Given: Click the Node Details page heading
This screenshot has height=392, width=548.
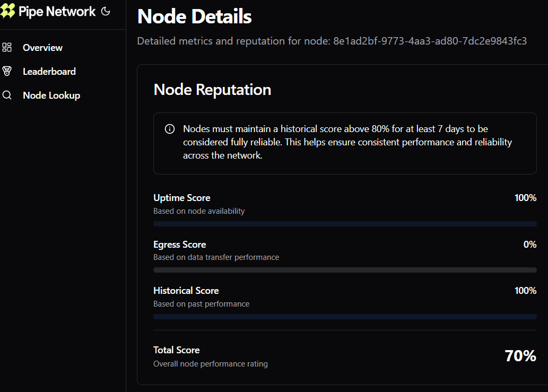Looking at the screenshot, I should [x=195, y=16].
